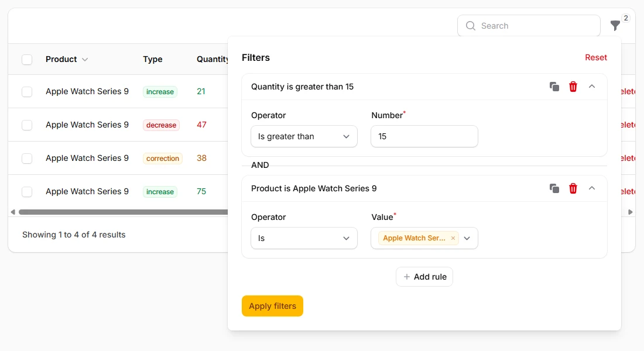
Task: Remove Apple Watch Ser... tag from Value
Action: click(x=453, y=238)
